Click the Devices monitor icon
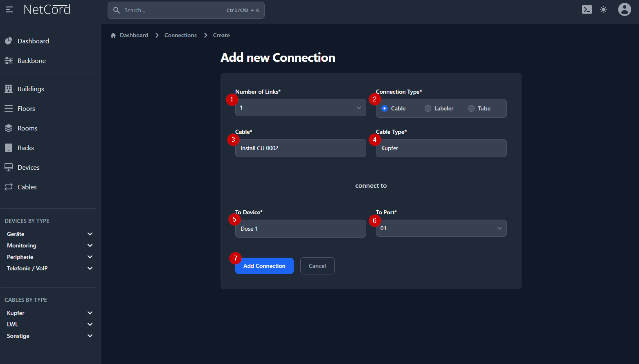This screenshot has height=364, width=639. click(9, 167)
